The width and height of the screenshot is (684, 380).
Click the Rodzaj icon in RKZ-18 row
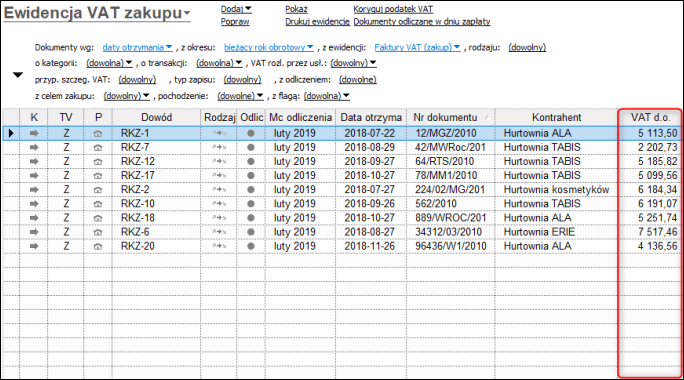tap(219, 218)
